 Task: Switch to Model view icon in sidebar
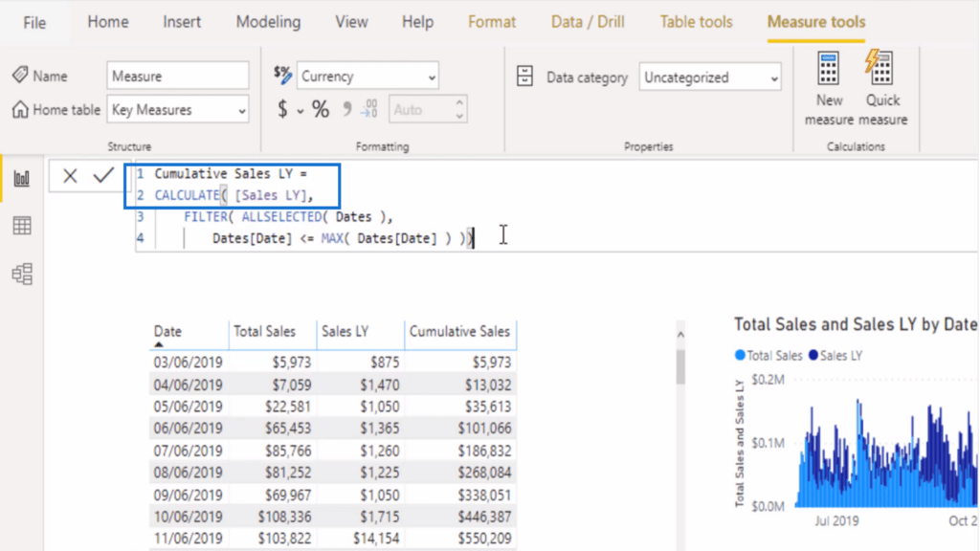coord(22,274)
